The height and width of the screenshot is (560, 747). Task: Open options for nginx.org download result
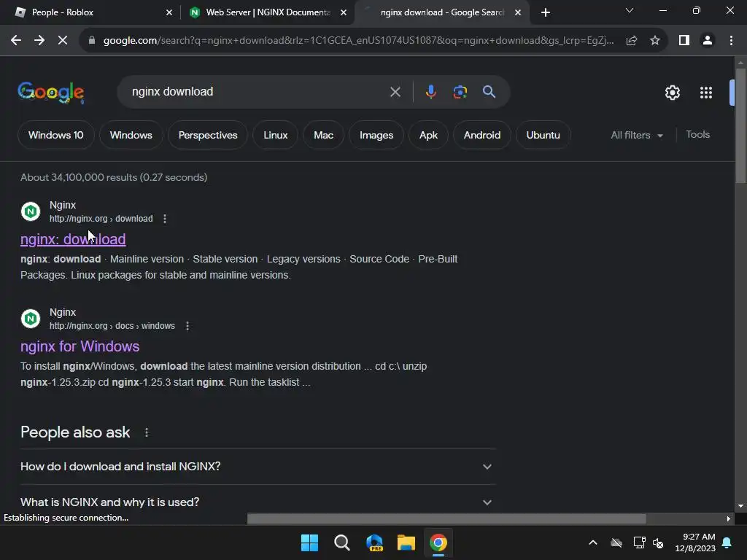pos(165,219)
